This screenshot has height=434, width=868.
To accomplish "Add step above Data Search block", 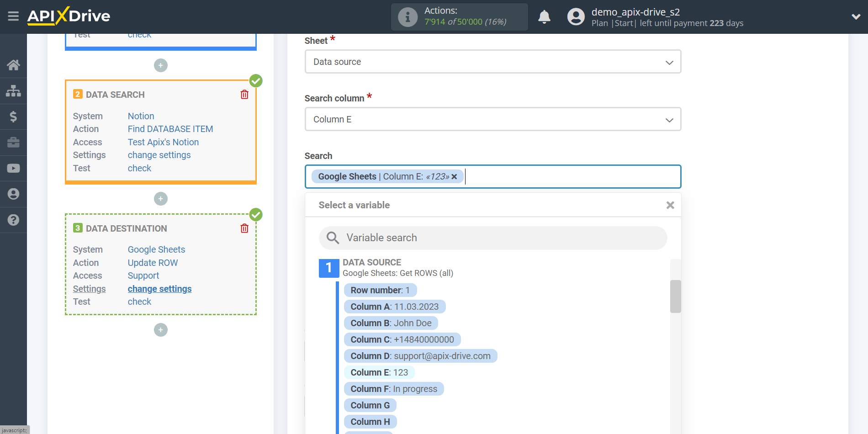I will click(x=161, y=65).
